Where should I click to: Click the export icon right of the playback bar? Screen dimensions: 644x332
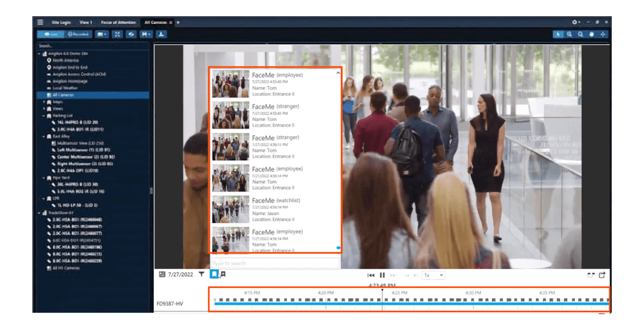click(x=602, y=275)
